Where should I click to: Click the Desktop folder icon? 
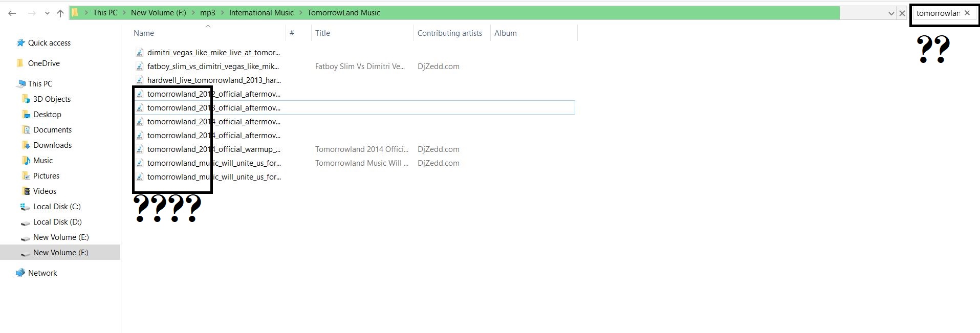(26, 115)
